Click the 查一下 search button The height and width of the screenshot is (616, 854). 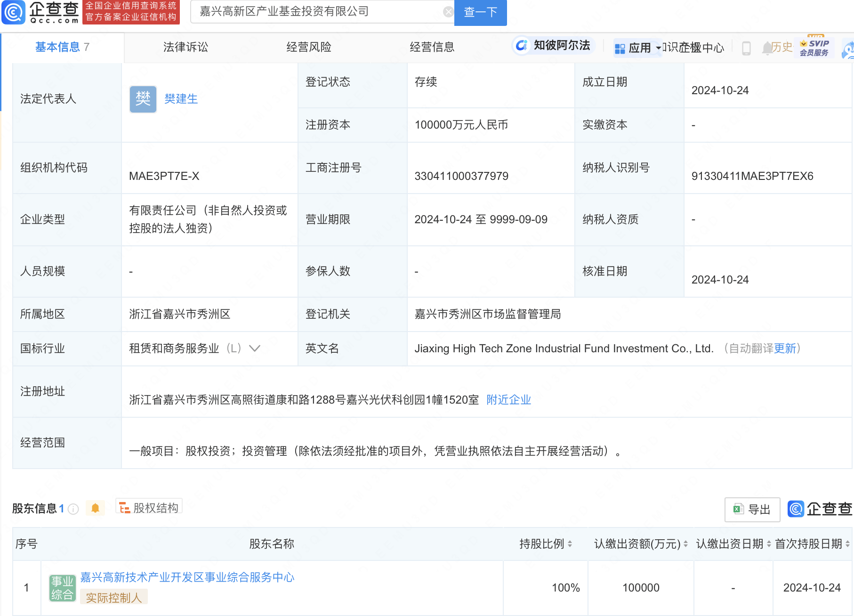tap(481, 12)
